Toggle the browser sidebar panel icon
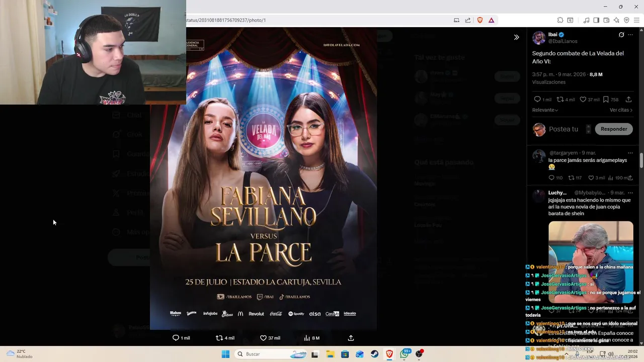Image resolution: width=644 pixels, height=362 pixels. point(596,20)
